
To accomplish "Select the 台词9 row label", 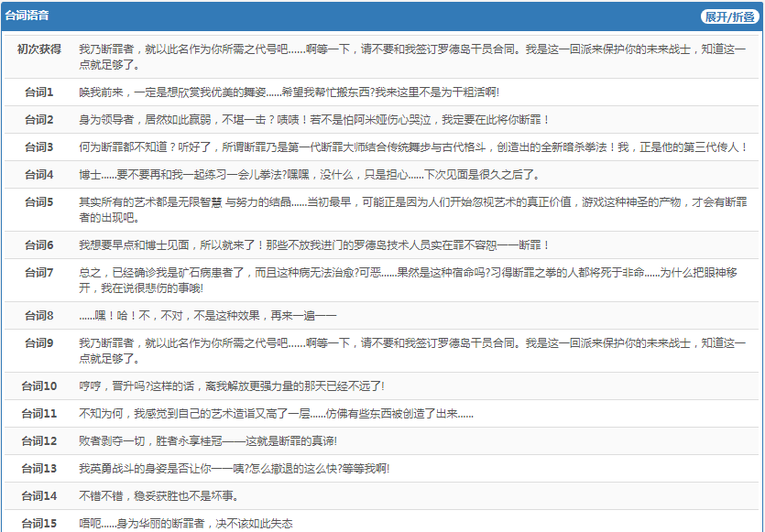I will [39, 343].
